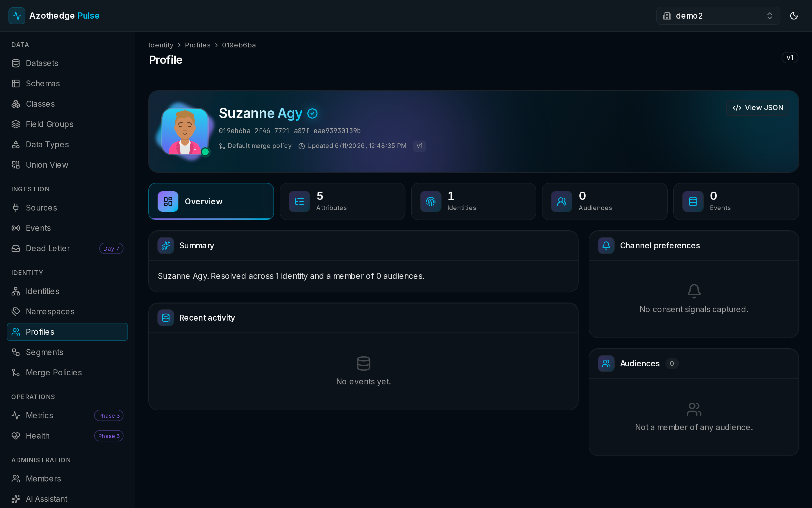
Task: Click the Dead Letter inbox icon
Action: tap(16, 248)
